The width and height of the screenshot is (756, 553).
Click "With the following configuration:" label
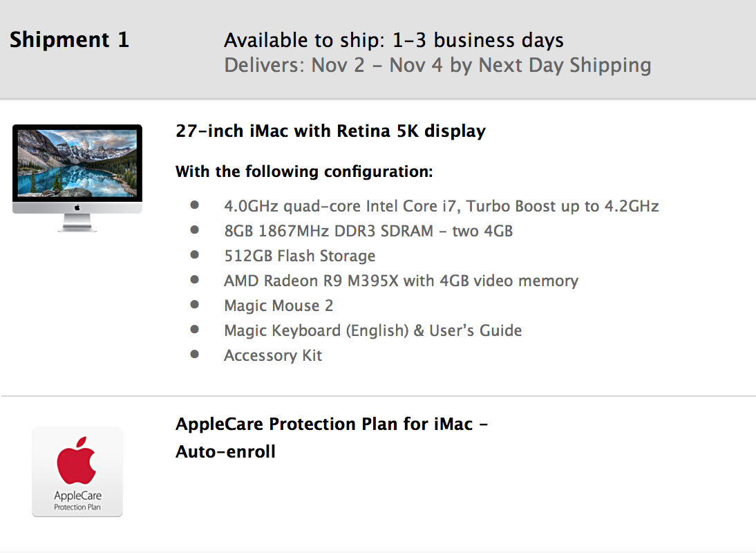click(x=304, y=171)
